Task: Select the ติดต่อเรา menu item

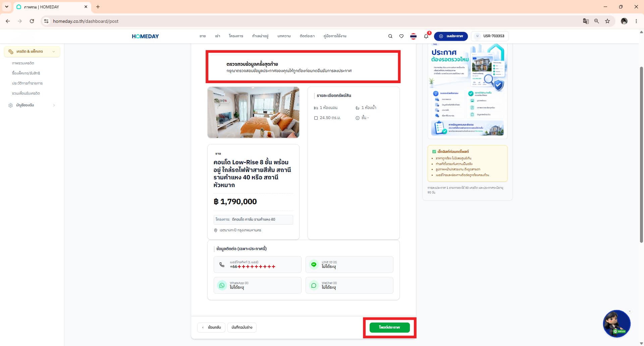Action: click(x=307, y=36)
